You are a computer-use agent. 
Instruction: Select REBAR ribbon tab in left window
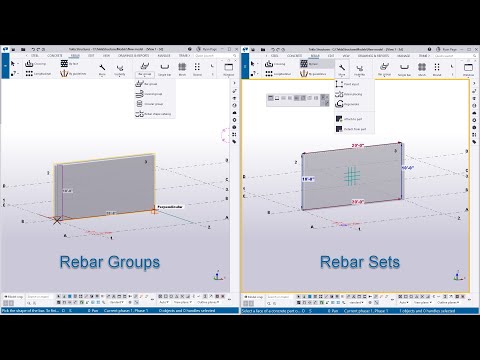tap(75, 56)
